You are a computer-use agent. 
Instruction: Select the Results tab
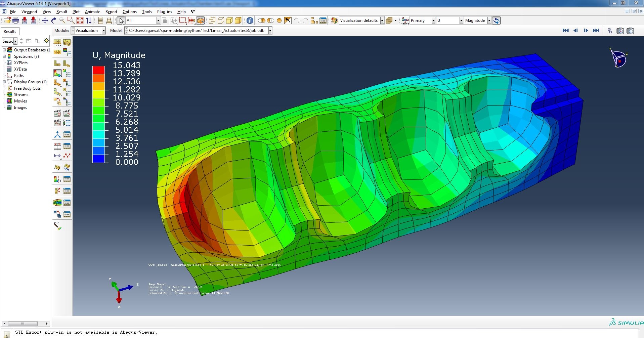(10, 32)
